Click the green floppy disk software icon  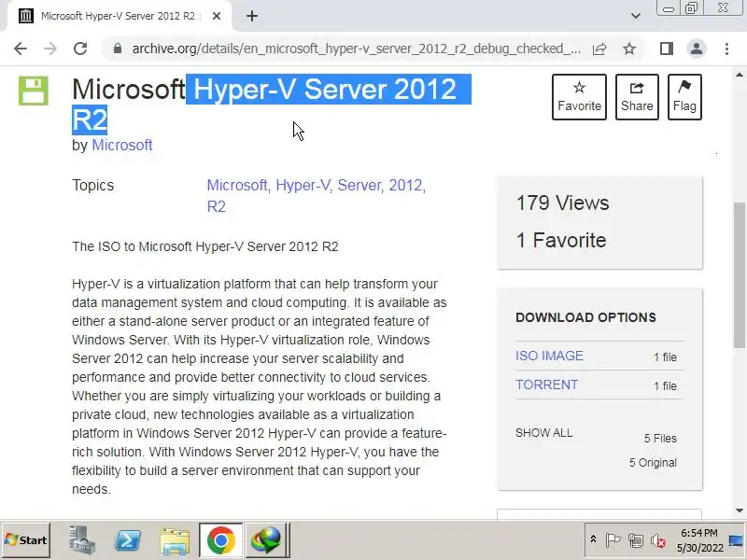(x=34, y=91)
